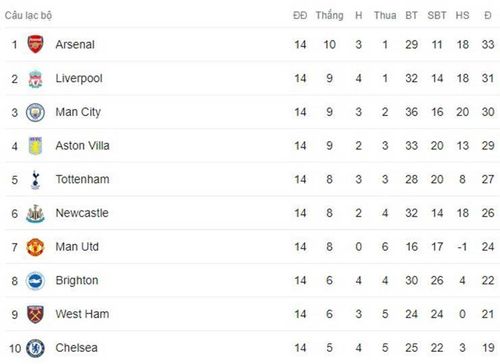This screenshot has width=500, height=364.
Task: Select the HS column header
Action: coord(462,15)
